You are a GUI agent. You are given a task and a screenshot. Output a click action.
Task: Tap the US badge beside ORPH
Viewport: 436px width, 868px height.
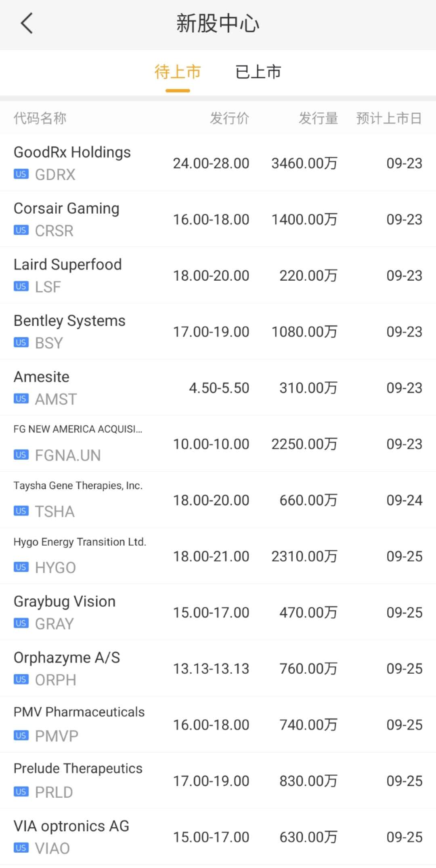[21, 679]
